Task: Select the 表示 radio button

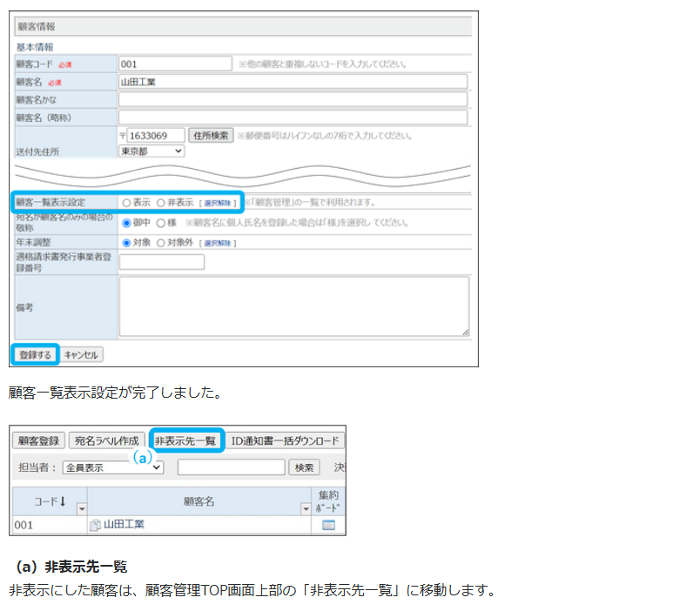Action: pyautogui.click(x=127, y=203)
